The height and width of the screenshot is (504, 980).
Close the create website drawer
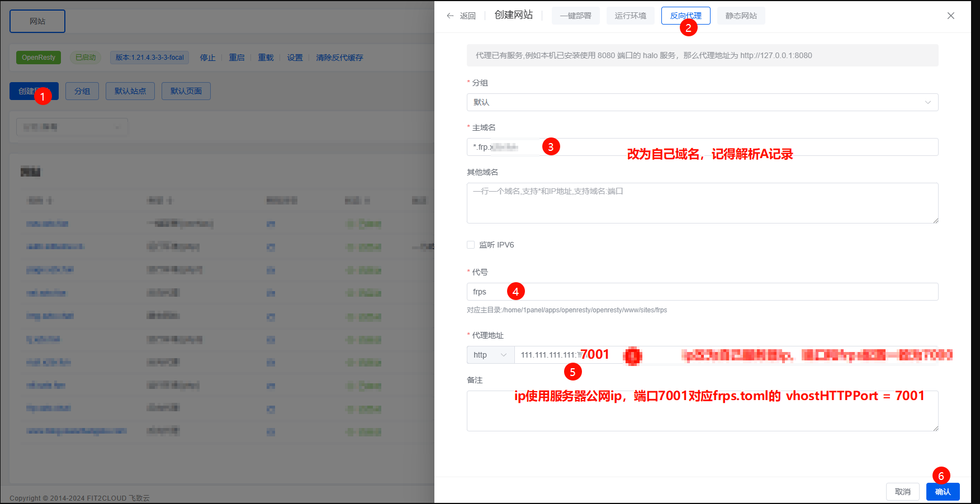pyautogui.click(x=950, y=16)
